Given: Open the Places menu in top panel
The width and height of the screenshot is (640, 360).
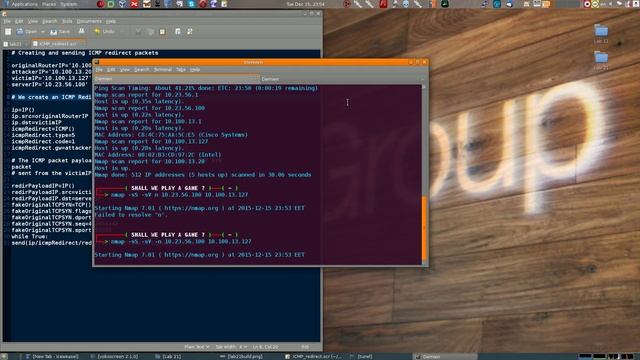Looking at the screenshot, I should 49,4.
